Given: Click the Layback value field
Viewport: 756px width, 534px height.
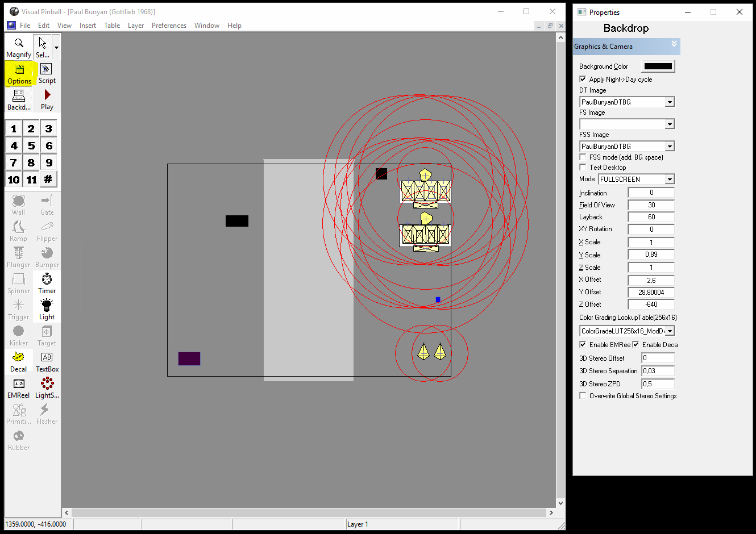Looking at the screenshot, I should [651, 217].
